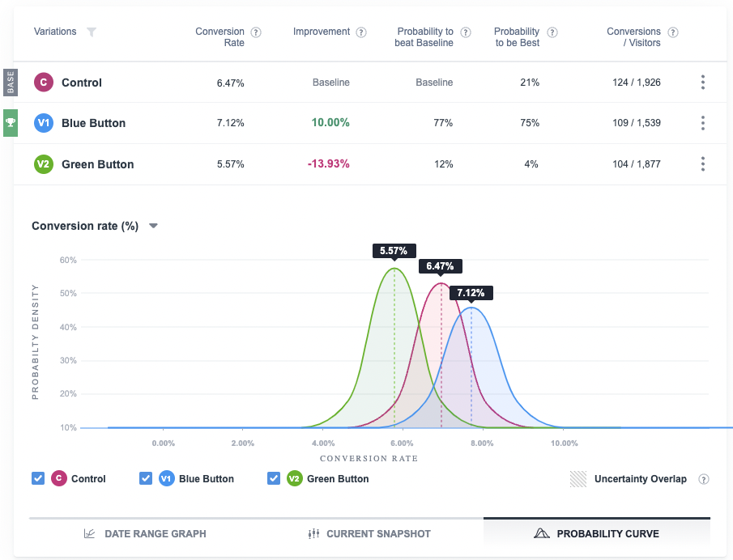733x560 pixels.
Task: Click the help icon next to Improvement
Action: coord(360,32)
